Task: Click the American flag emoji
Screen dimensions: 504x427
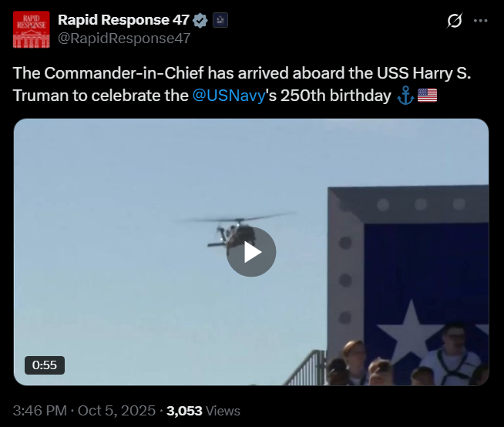Action: [427, 96]
